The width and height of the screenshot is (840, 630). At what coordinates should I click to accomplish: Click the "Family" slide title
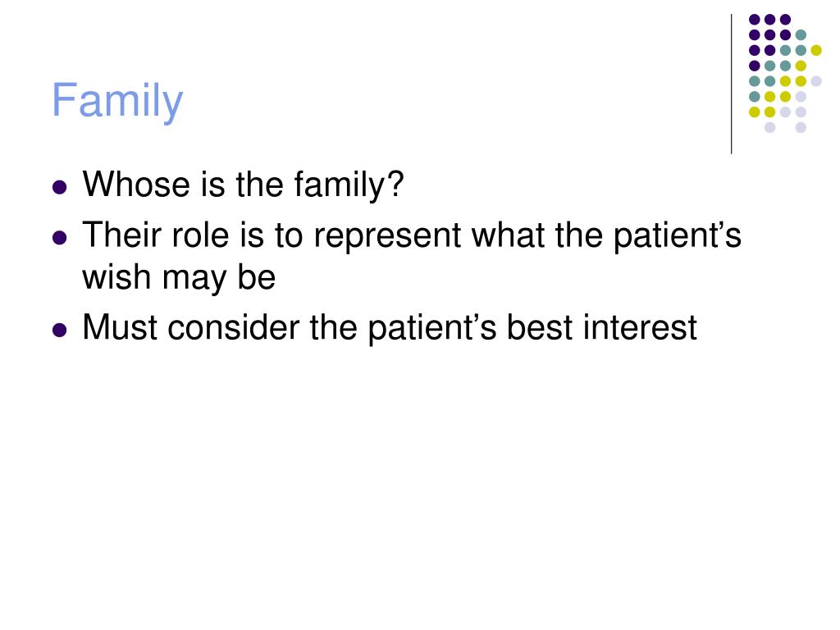click(117, 101)
